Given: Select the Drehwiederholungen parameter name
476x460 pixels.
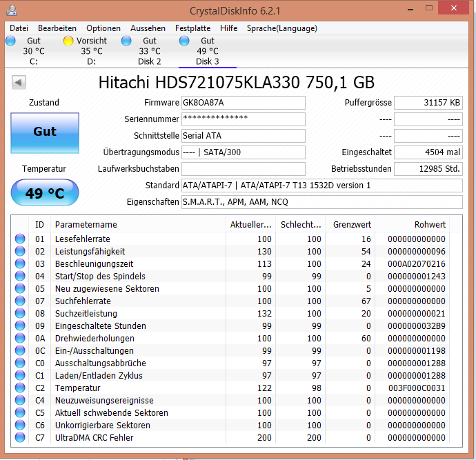Looking at the screenshot, I should pyautogui.click(x=95, y=339).
